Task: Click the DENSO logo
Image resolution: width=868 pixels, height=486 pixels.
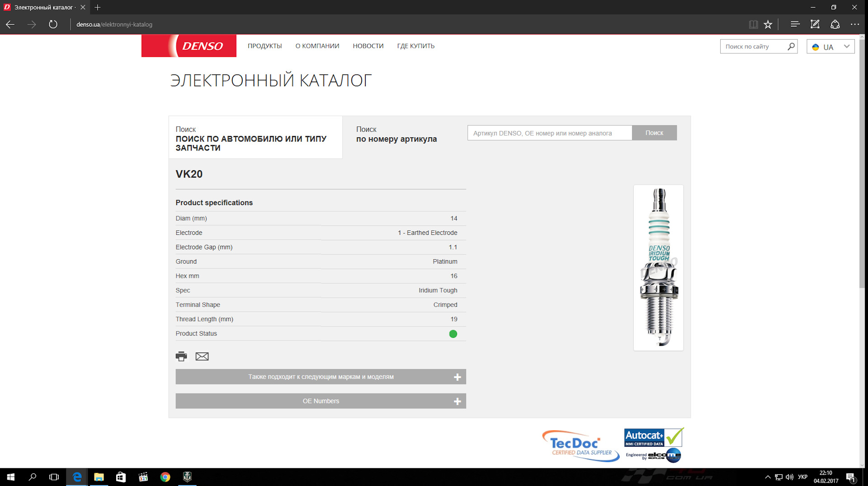Action: click(x=189, y=46)
